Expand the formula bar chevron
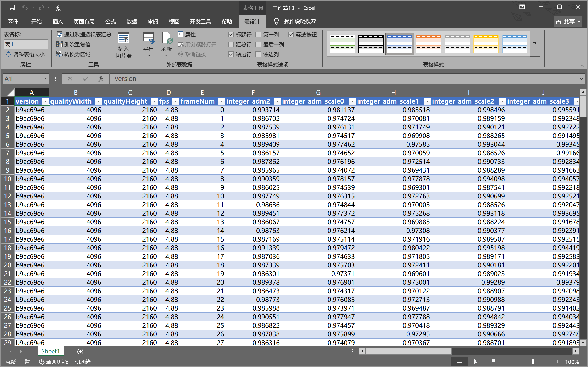Screen dimensions: 588x367 581,79
